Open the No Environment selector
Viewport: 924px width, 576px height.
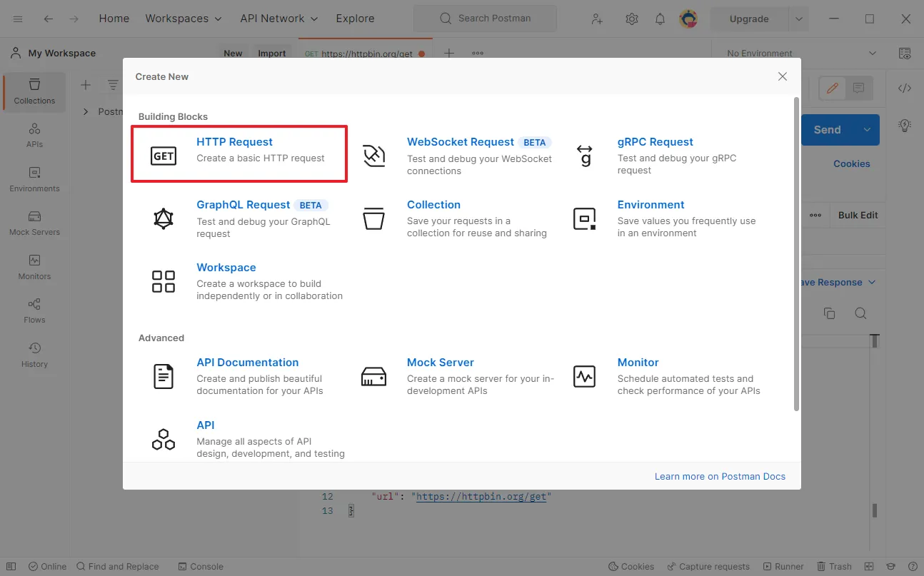tap(800, 54)
